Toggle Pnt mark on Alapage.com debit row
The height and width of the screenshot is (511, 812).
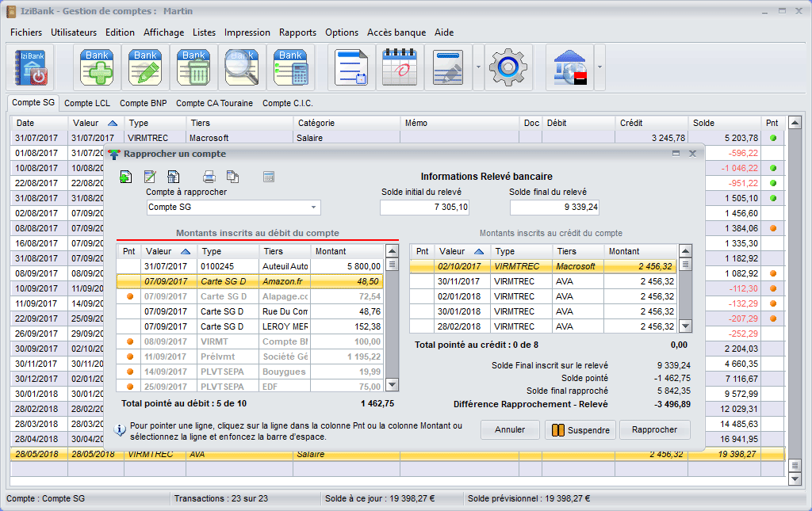(128, 296)
